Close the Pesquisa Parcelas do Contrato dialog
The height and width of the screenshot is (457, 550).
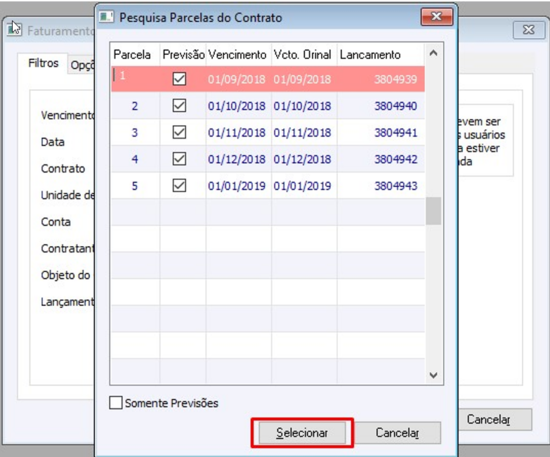[x=436, y=16]
